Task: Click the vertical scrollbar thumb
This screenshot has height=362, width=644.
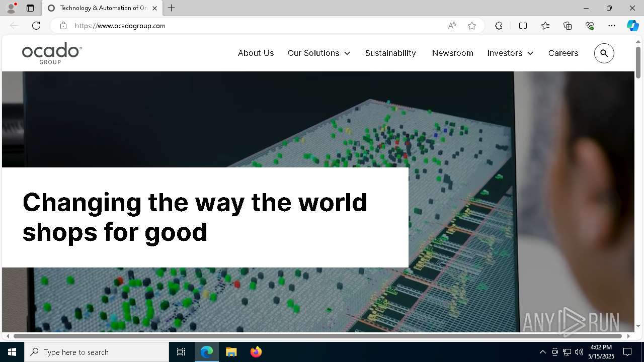Action: [x=638, y=62]
